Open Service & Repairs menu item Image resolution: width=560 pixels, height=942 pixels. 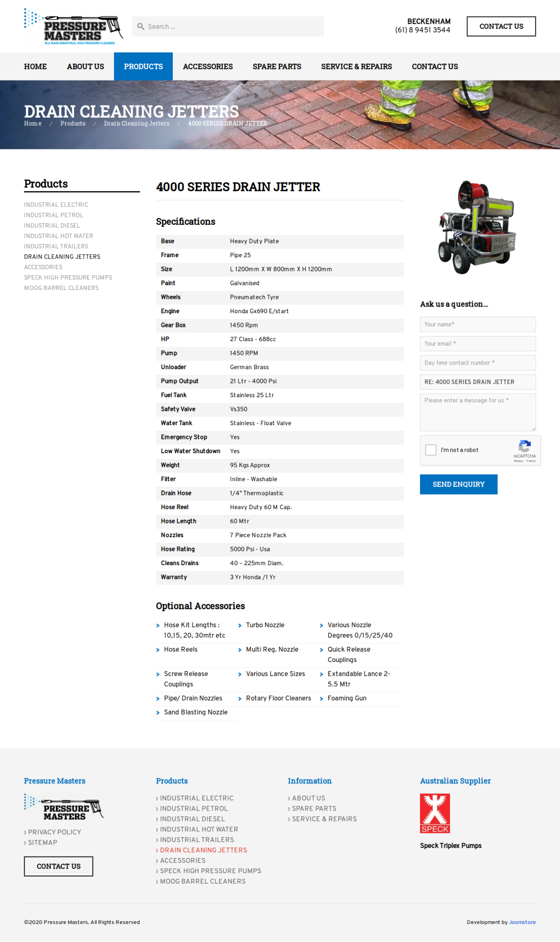click(x=356, y=66)
